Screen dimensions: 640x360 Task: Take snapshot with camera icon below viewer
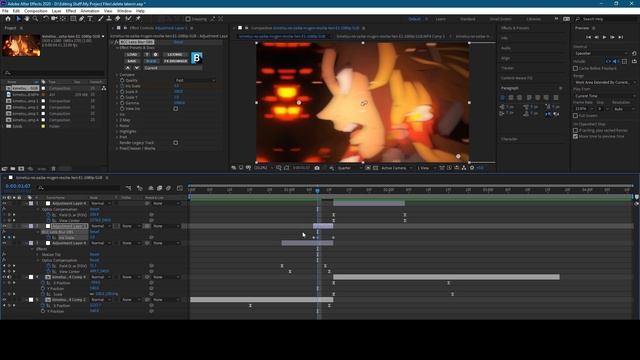[x=317, y=168]
